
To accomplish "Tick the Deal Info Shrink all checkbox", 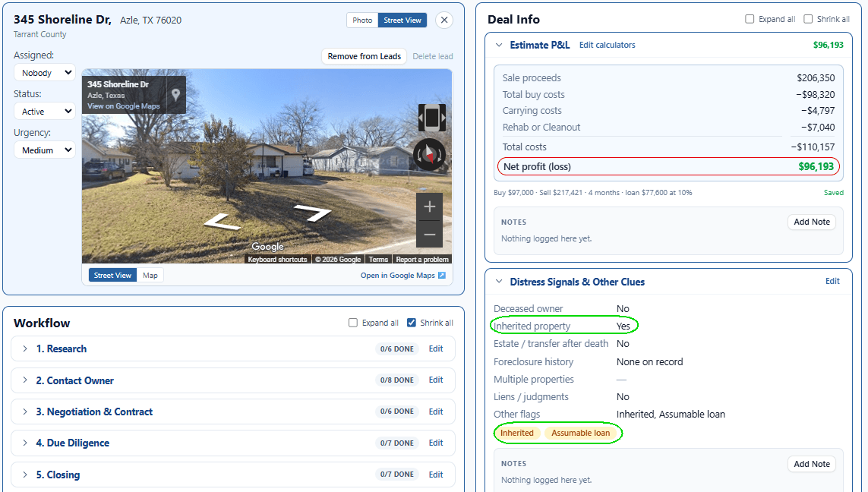I will pyautogui.click(x=808, y=19).
